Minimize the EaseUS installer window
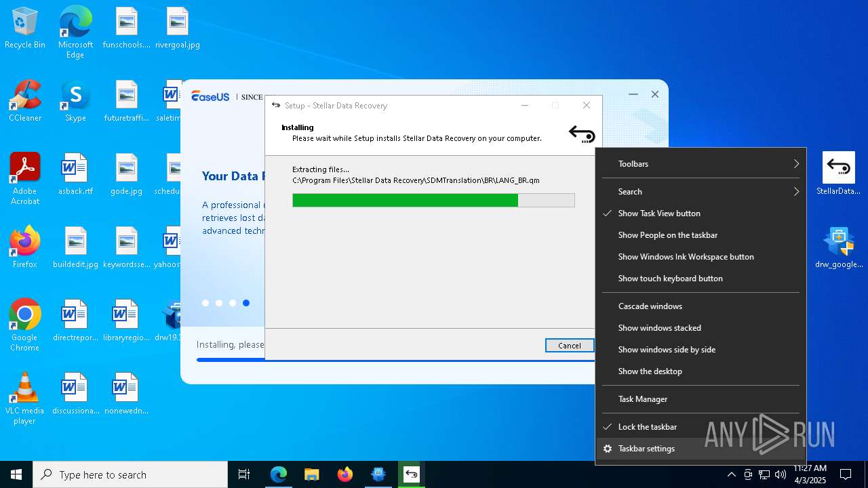The image size is (868, 488). click(x=633, y=94)
